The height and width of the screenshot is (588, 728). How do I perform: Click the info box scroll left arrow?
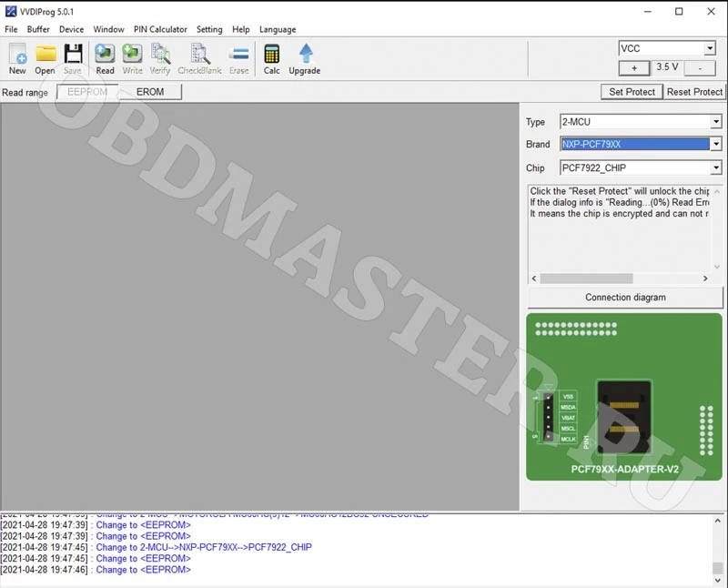pyautogui.click(x=534, y=279)
